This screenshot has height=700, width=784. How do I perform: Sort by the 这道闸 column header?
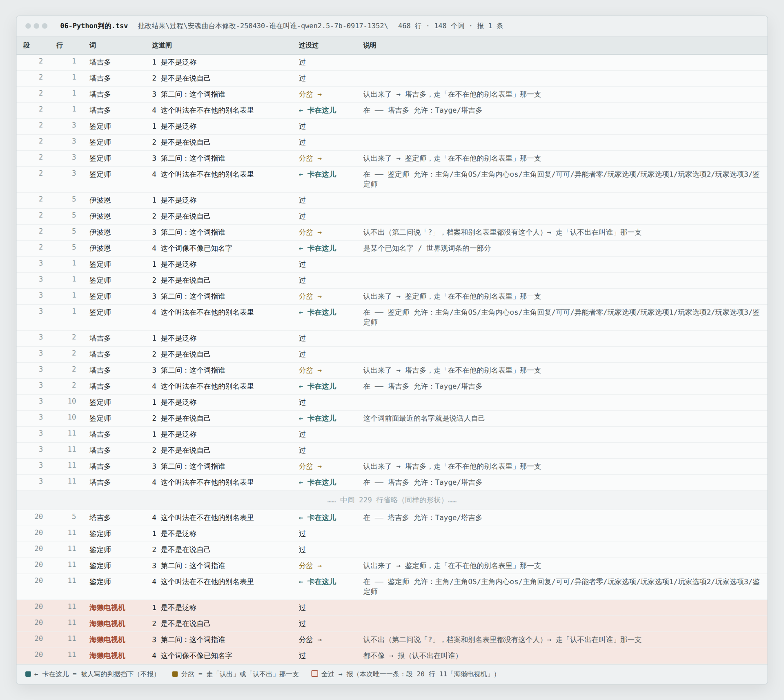tap(162, 45)
